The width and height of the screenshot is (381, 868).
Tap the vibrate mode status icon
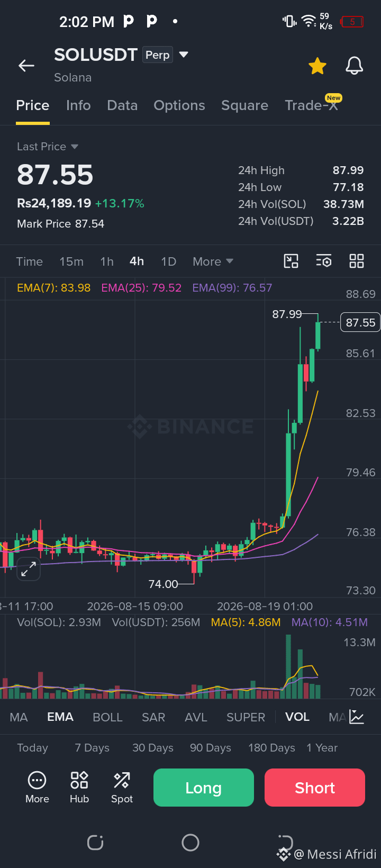coord(289,21)
